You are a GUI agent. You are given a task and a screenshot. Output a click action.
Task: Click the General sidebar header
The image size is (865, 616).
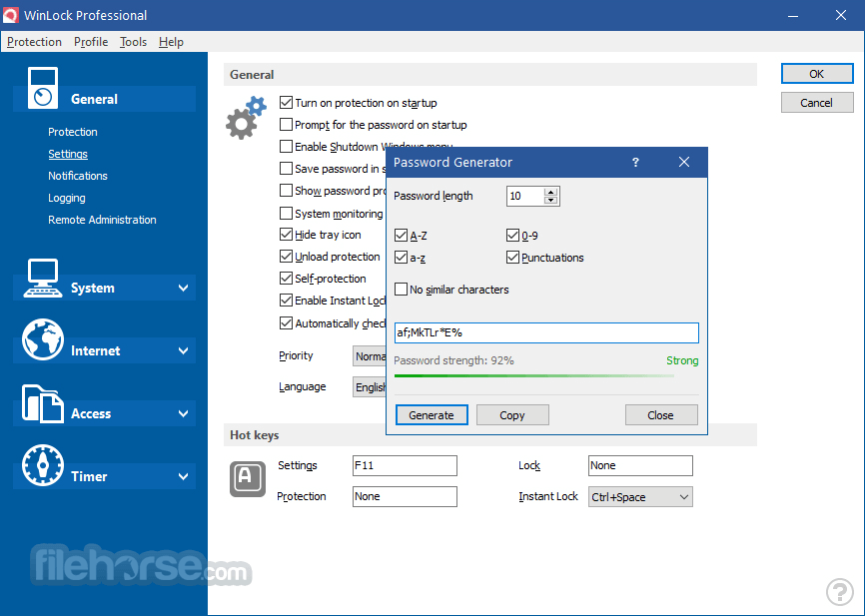tap(105, 99)
